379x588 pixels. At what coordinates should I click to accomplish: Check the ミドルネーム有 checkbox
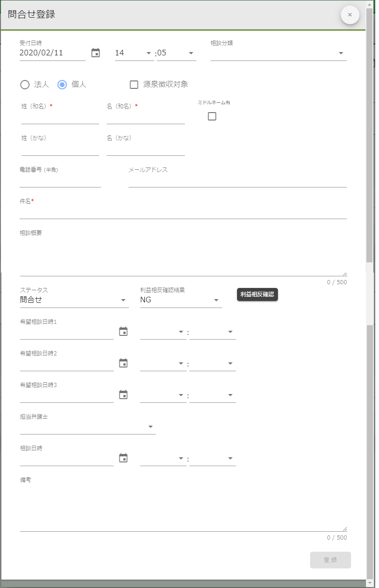212,116
